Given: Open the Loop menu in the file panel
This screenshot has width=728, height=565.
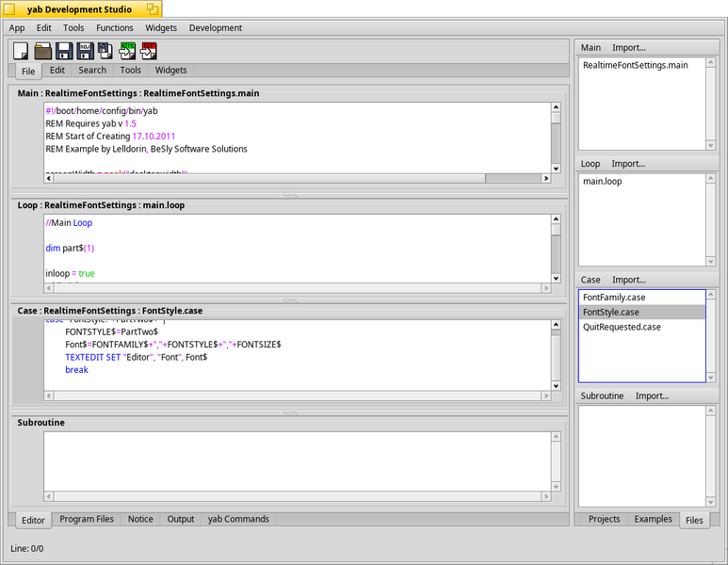Looking at the screenshot, I should click(590, 164).
